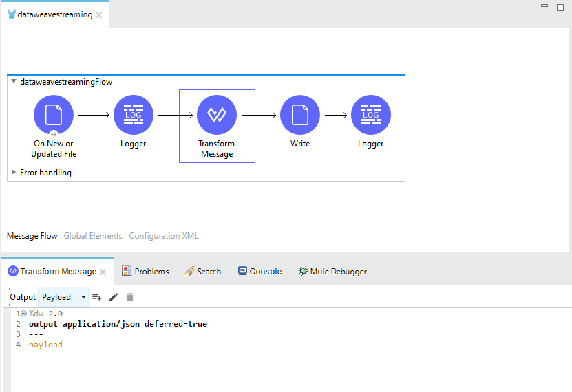Viewport: 572px width, 392px height.
Task: Open the Mule Debugger view tab
Action: tap(332, 271)
